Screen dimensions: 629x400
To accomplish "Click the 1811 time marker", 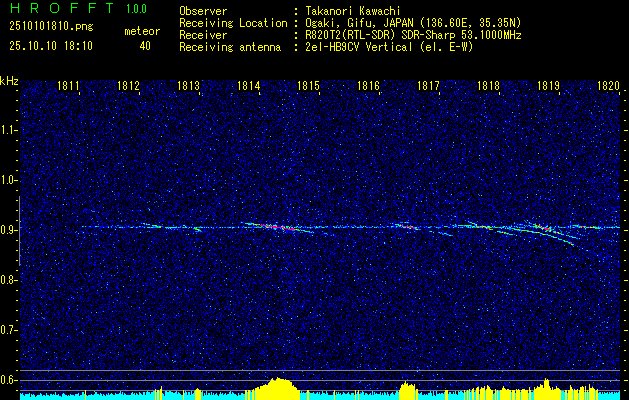I will (68, 85).
